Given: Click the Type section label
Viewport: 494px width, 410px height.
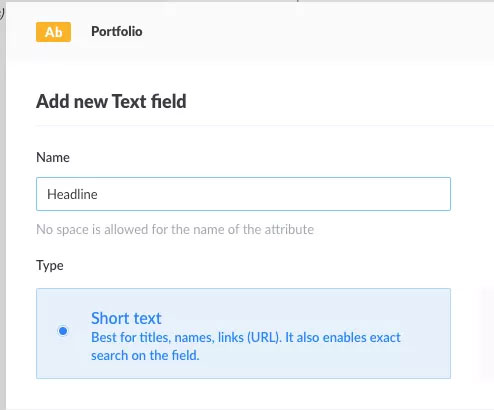Looking at the screenshot, I should point(50,266).
